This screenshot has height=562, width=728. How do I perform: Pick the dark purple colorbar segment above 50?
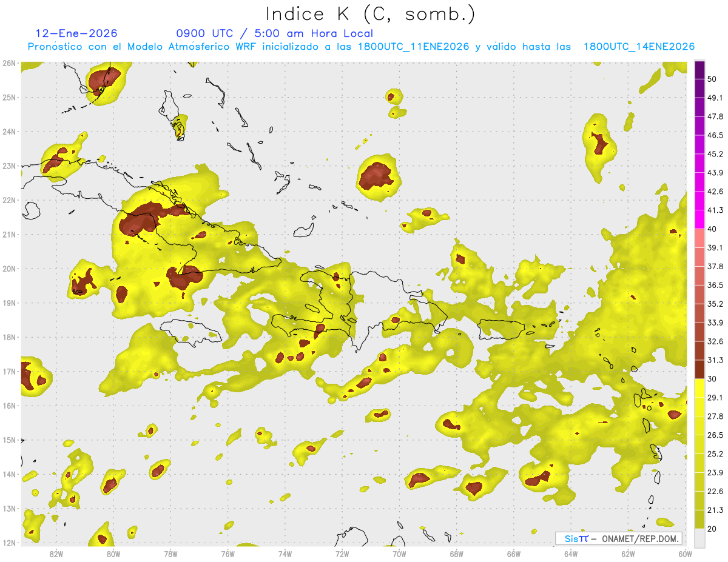coord(699,70)
